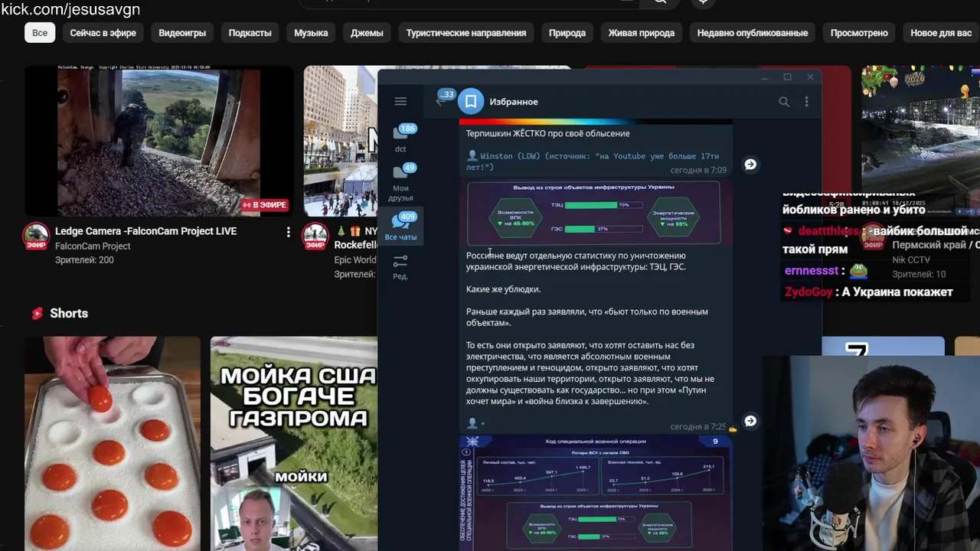Click the ZydoGoy chat username
The width and height of the screenshot is (980, 551).
[x=808, y=292]
